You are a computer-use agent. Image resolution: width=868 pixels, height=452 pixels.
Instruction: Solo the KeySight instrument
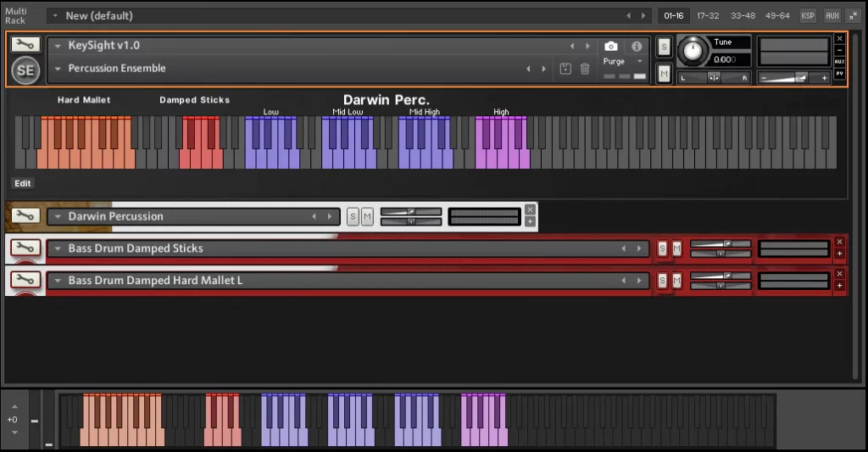pyautogui.click(x=664, y=47)
